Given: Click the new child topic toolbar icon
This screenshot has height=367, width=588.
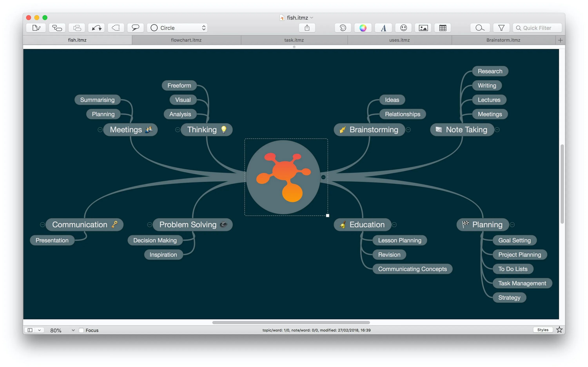Looking at the screenshot, I should [x=57, y=28].
